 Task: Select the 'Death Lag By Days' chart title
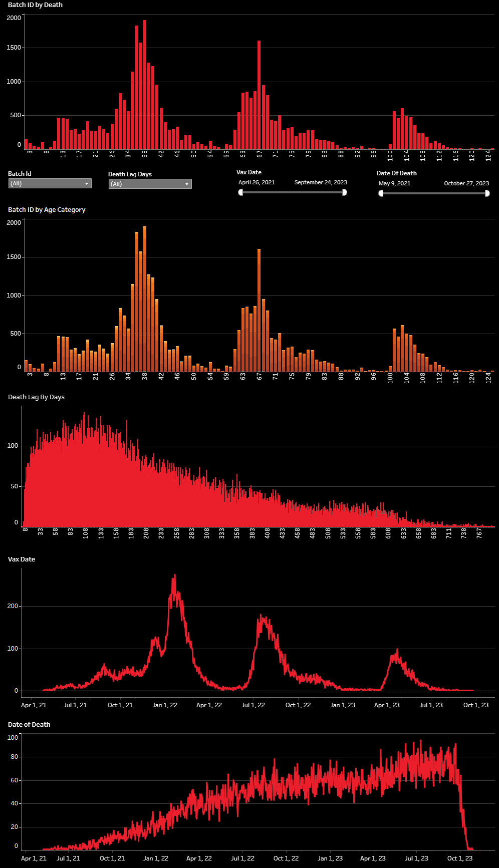tap(36, 397)
